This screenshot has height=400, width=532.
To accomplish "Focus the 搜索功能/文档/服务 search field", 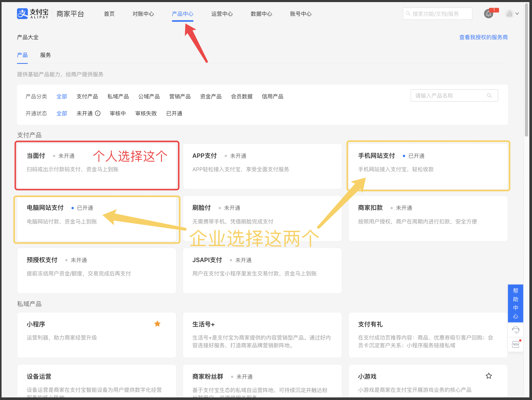I will click(x=437, y=14).
